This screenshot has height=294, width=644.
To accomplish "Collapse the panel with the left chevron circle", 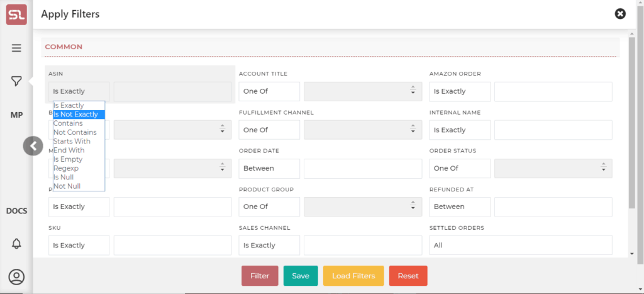I will tap(33, 145).
